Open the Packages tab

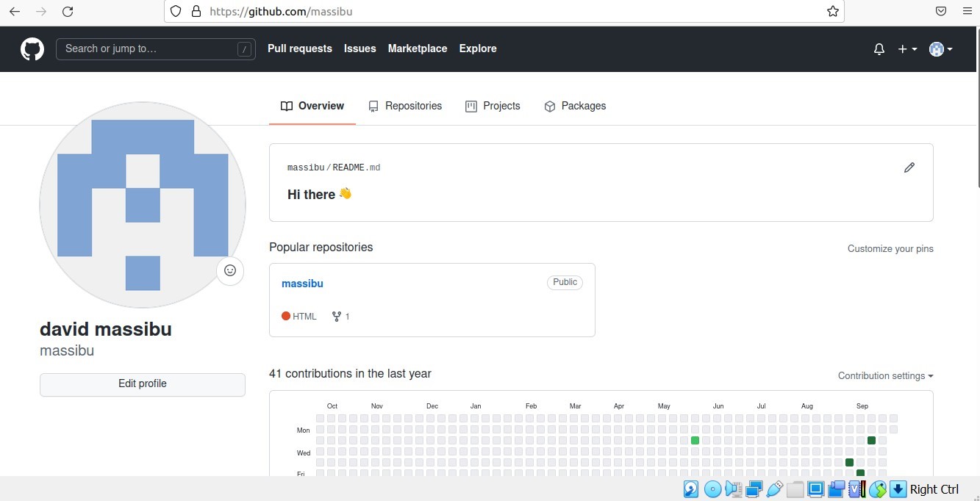click(x=575, y=106)
